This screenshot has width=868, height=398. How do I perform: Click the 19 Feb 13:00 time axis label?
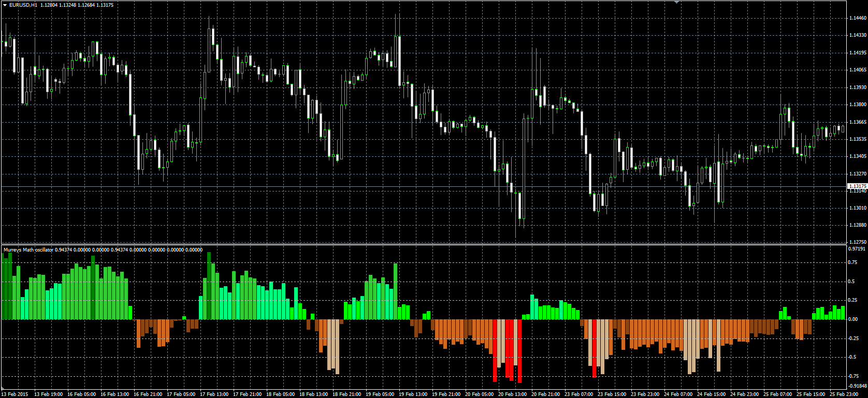413,394
